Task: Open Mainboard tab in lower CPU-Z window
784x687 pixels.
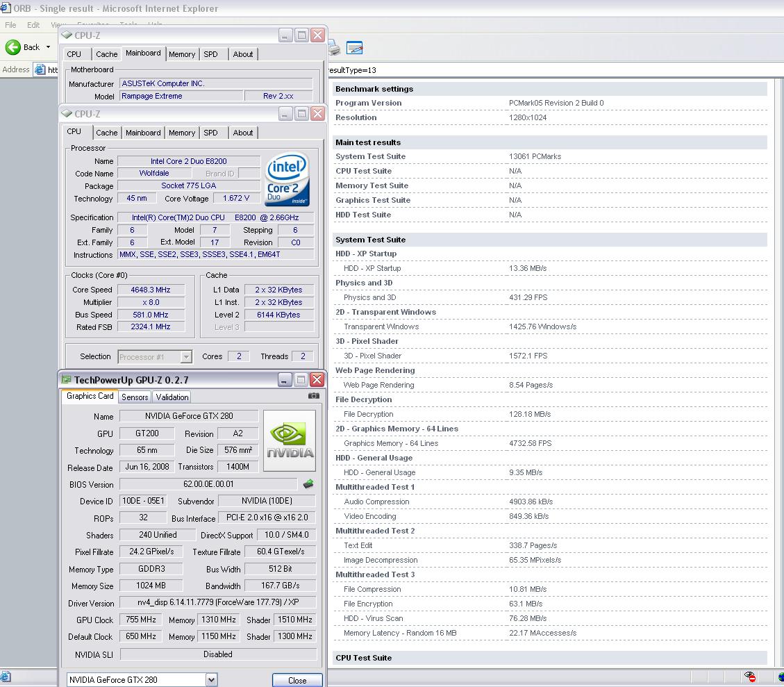Action: click(144, 133)
